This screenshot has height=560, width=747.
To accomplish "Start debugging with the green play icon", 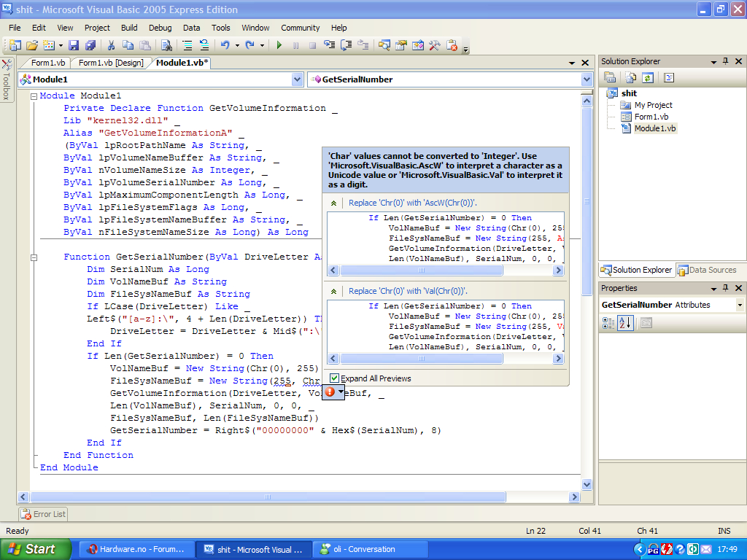I will (279, 45).
